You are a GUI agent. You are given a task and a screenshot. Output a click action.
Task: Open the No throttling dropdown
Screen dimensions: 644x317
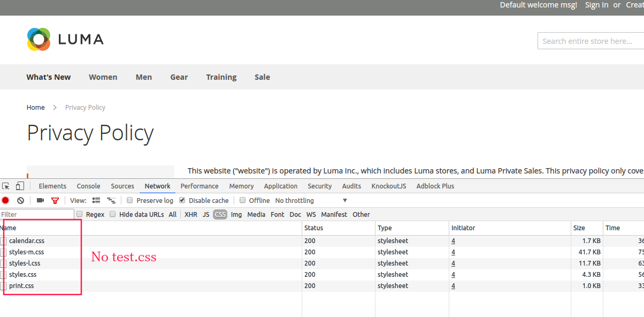[x=311, y=200]
